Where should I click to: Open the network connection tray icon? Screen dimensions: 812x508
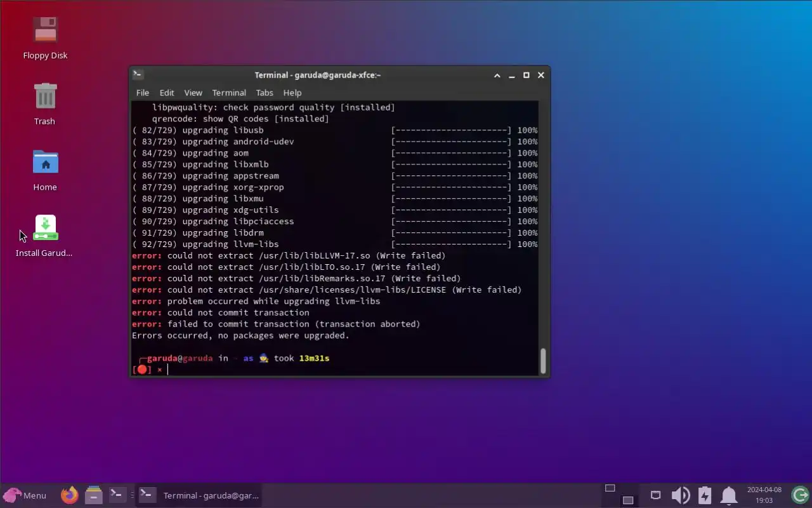(655, 495)
